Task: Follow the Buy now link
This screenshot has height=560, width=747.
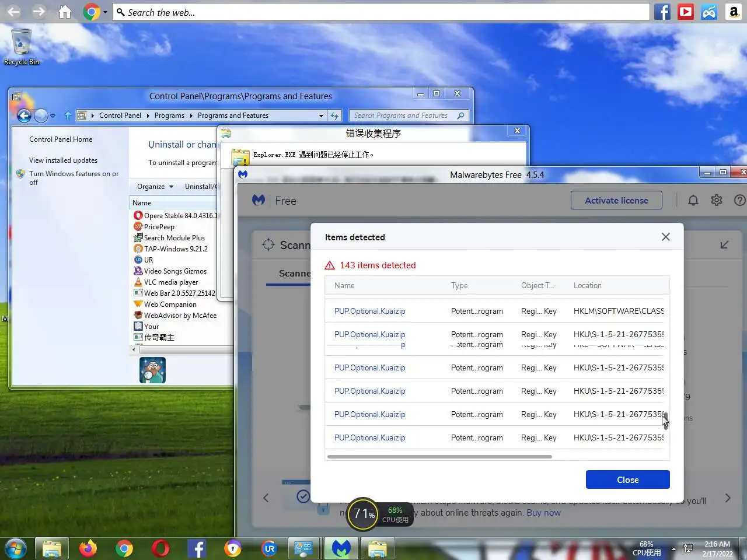Action: 543,512
